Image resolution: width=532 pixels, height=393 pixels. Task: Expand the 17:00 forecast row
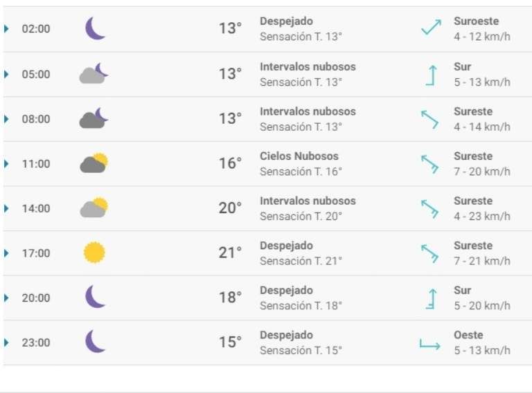point(7,253)
